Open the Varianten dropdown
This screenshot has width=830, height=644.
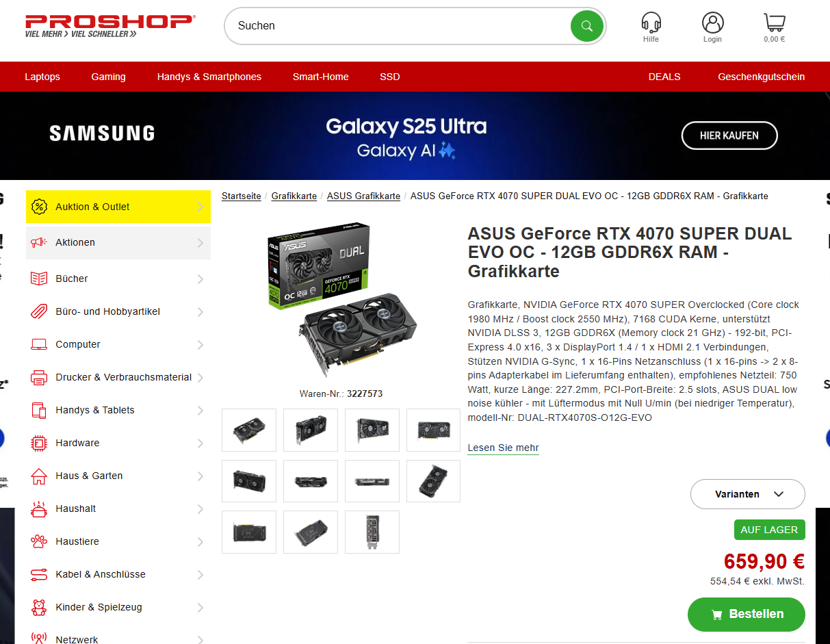point(748,494)
